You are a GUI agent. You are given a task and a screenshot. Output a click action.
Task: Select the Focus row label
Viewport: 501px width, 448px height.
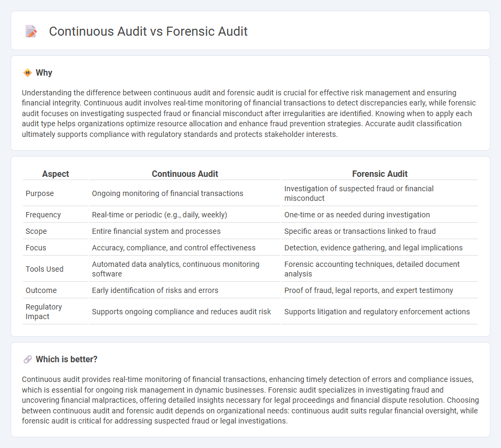[x=36, y=248]
